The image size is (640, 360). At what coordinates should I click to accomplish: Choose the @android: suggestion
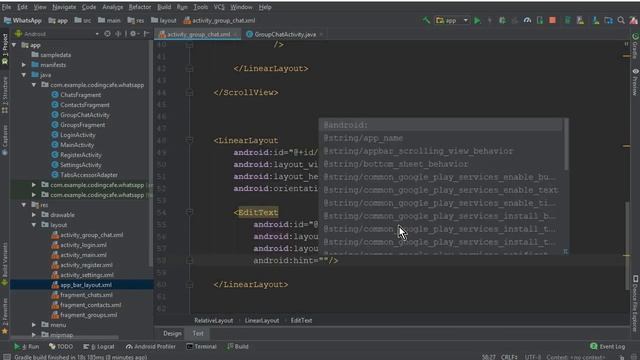pos(441,125)
